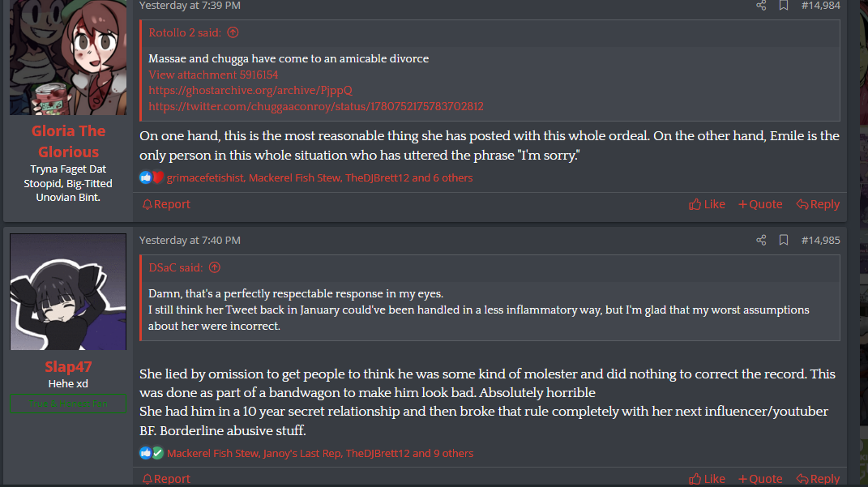Jump to Rotollo 2's quoted post arrow

(x=233, y=32)
